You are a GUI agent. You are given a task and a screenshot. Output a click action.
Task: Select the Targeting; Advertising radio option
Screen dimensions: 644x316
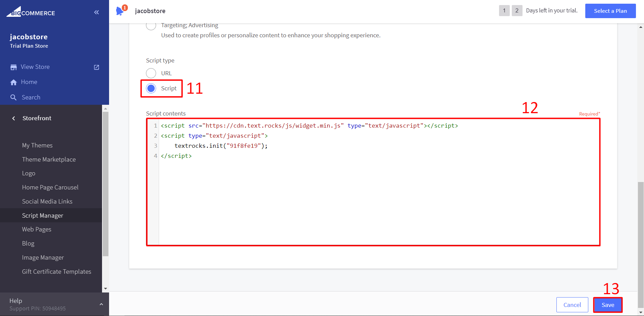[151, 26]
